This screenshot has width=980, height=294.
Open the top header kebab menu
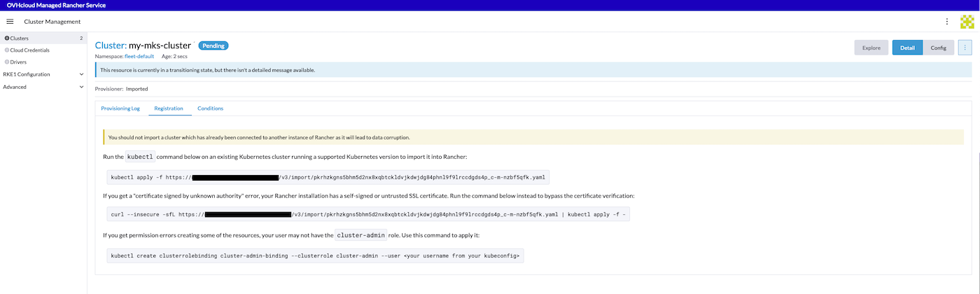(947, 22)
